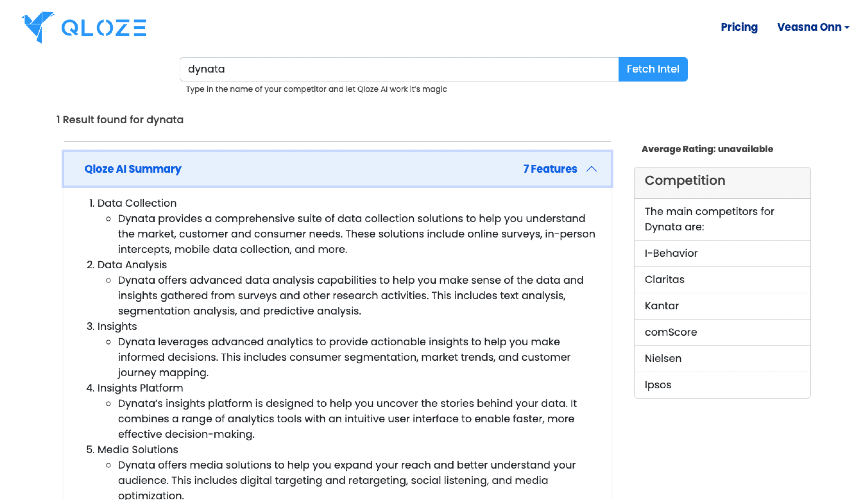Click the QLOZE wordmark in header
The width and height of the screenshot is (863, 500).
tap(103, 28)
